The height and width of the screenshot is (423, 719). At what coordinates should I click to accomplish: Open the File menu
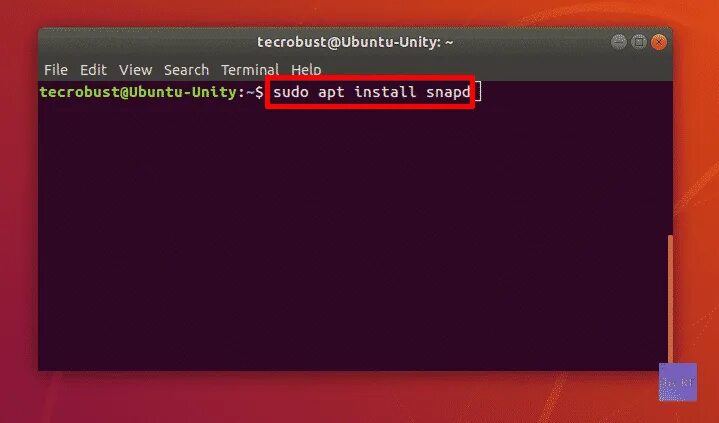point(56,70)
